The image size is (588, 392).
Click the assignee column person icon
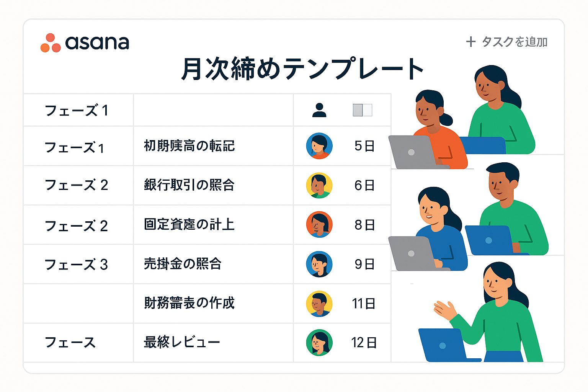point(319,110)
